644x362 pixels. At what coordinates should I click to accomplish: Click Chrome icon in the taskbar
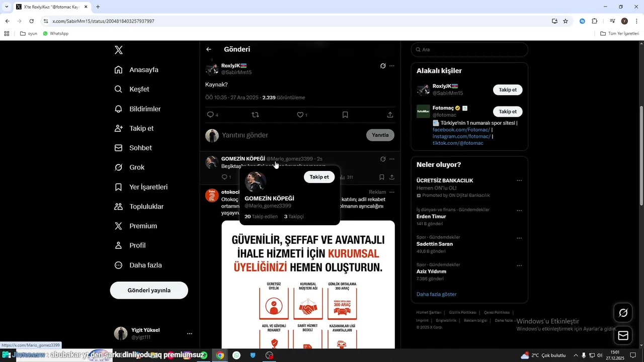coord(220,355)
